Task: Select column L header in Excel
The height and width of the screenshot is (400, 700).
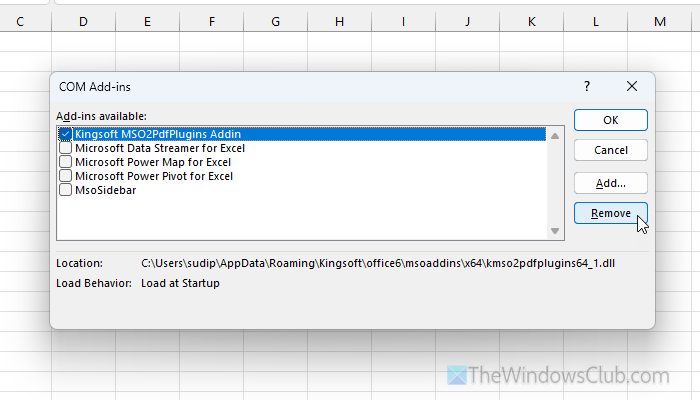Action: 596,21
